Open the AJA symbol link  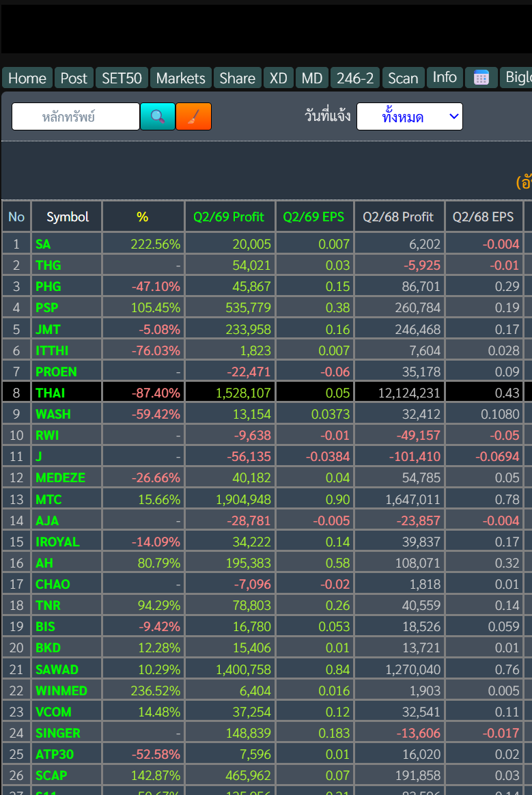point(47,521)
